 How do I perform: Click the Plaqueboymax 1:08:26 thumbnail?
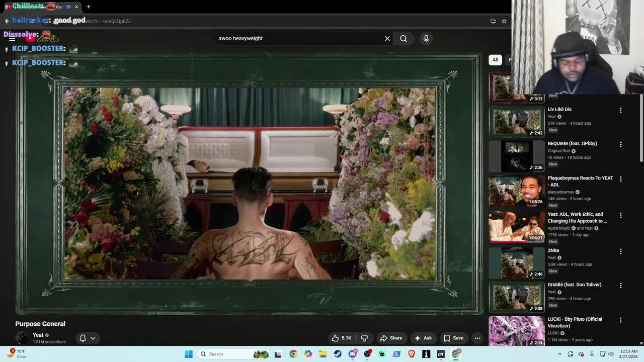click(516, 191)
